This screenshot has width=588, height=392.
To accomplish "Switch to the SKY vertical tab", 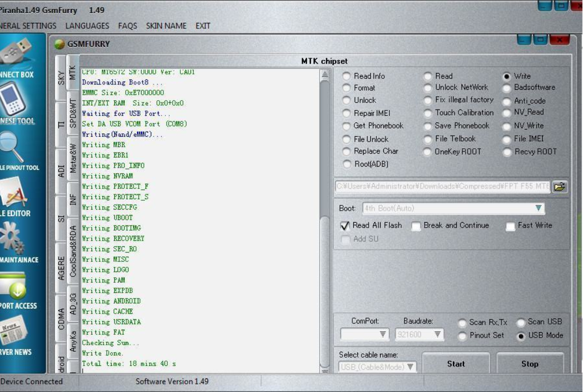I will pos(61,78).
